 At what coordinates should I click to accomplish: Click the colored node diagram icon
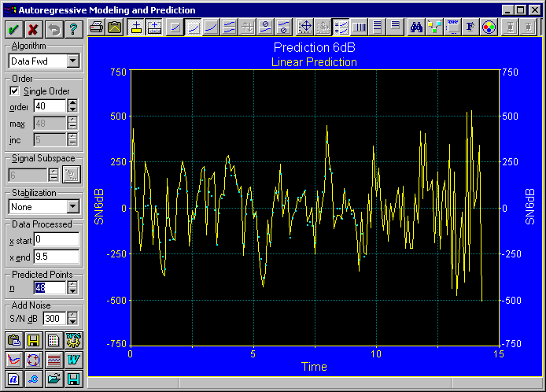pyautogui.click(x=434, y=28)
